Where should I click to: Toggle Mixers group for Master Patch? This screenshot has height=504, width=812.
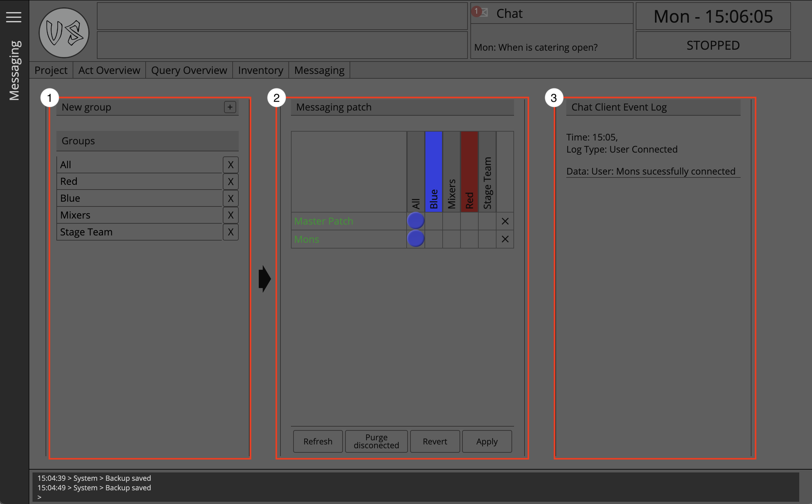(452, 221)
